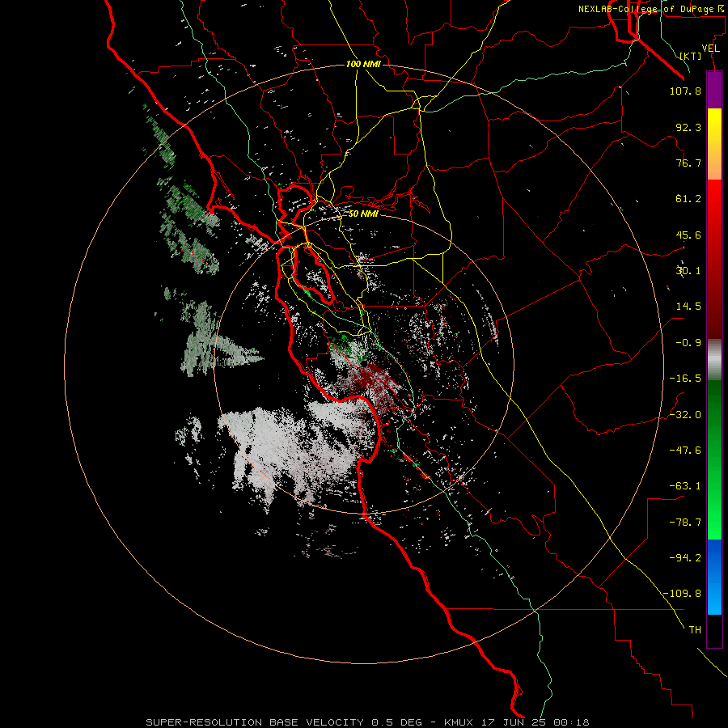
Task: Select the 76.7 scale value
Action: click(688, 163)
